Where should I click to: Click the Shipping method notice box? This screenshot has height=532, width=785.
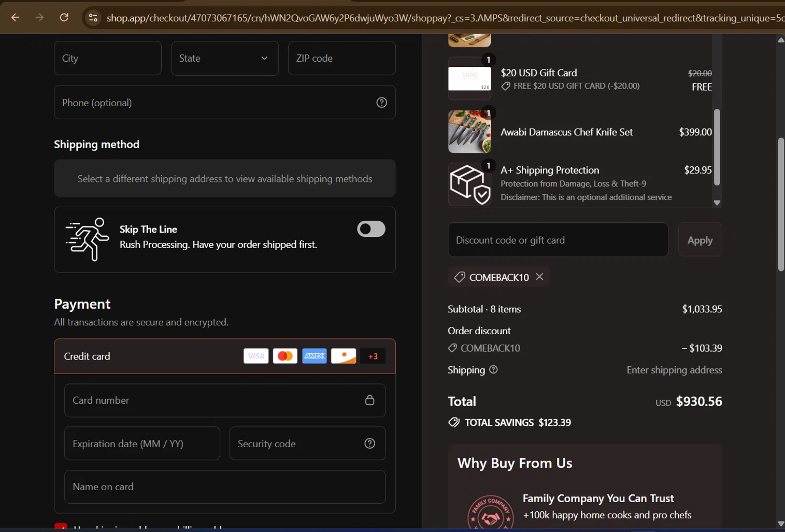225,178
